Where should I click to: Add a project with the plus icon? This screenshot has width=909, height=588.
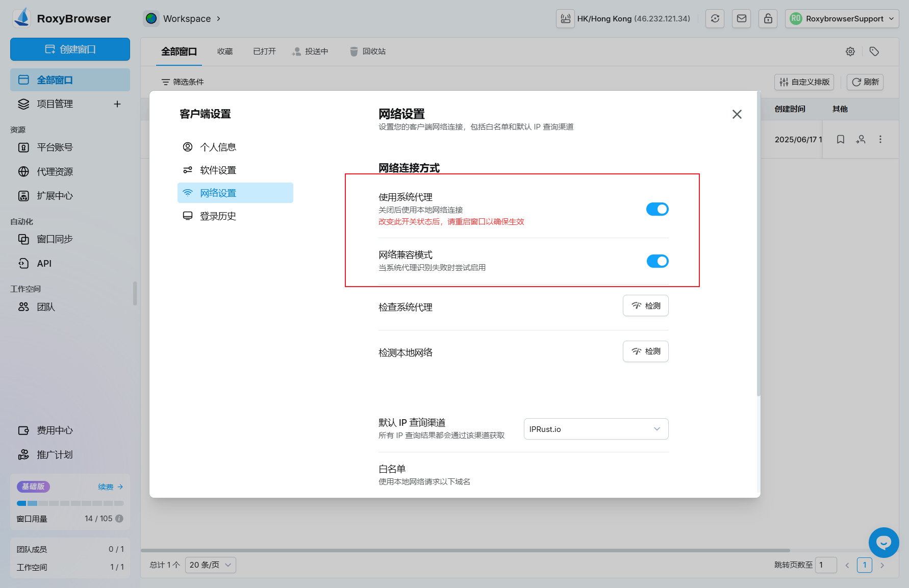click(117, 104)
